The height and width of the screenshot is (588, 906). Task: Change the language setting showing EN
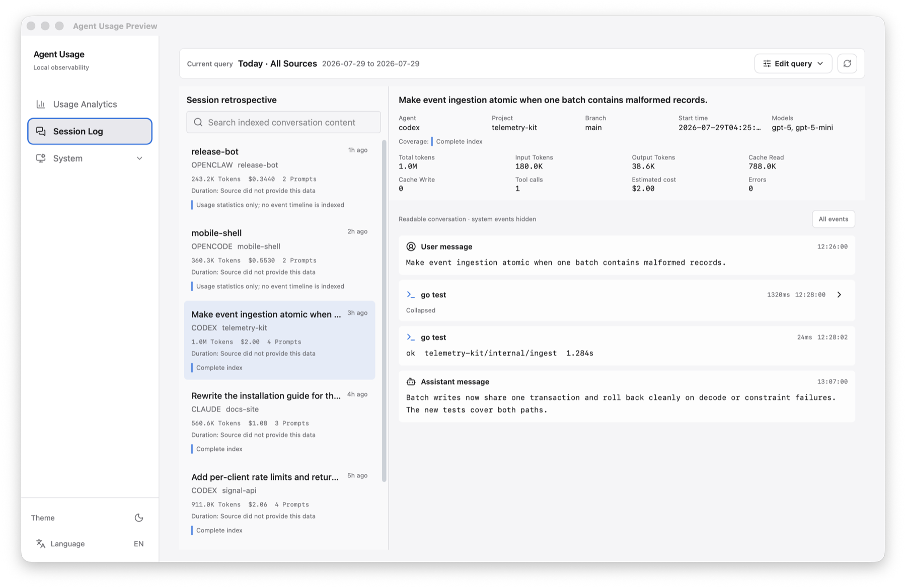click(x=138, y=544)
